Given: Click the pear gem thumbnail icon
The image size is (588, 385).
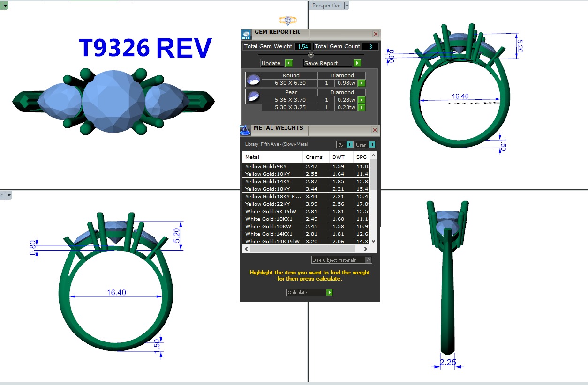Looking at the screenshot, I should (x=253, y=96).
